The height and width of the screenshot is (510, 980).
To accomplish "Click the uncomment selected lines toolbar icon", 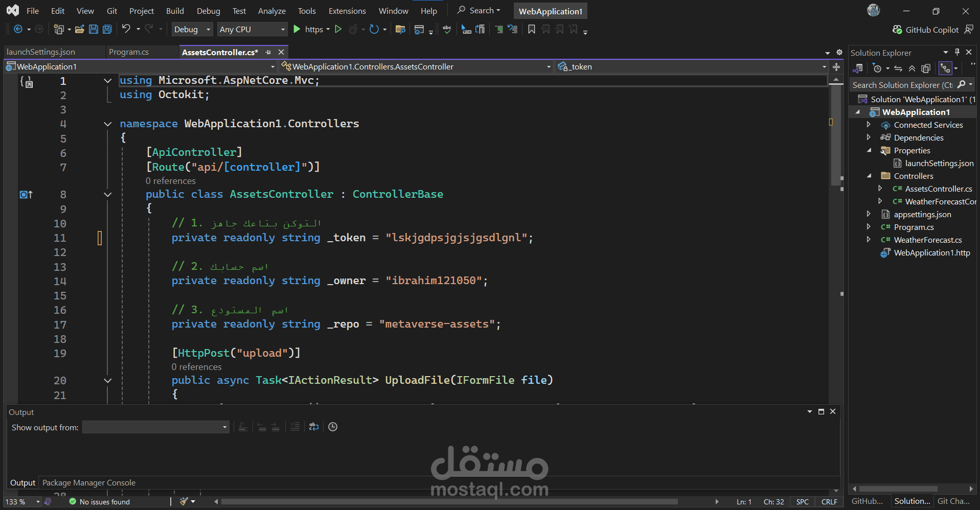I will click(513, 30).
